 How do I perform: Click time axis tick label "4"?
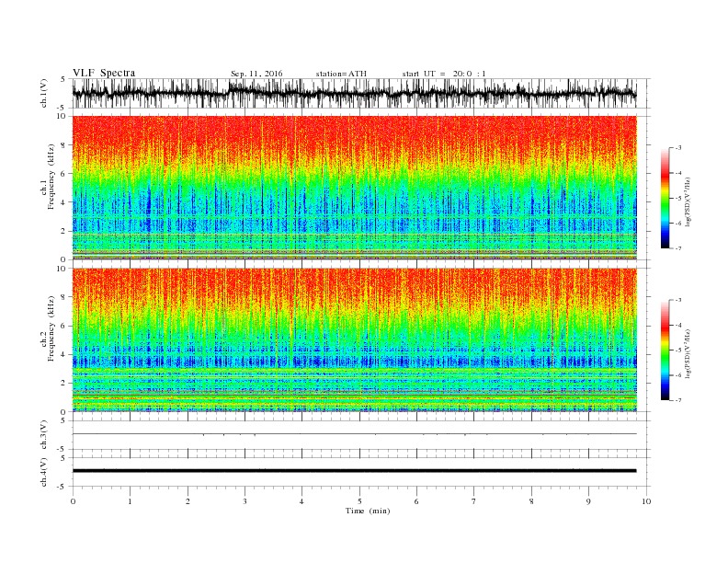[x=301, y=501]
